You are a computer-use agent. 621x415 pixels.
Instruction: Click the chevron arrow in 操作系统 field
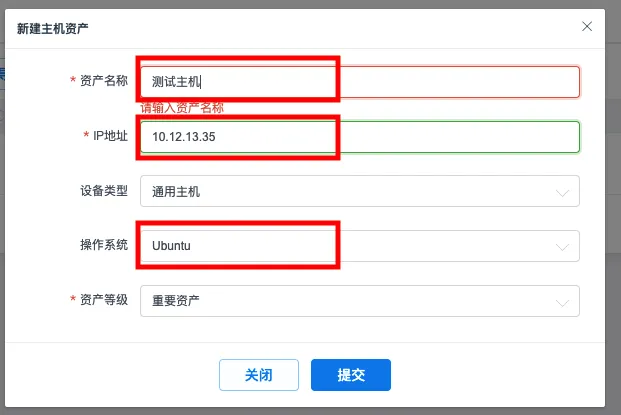[563, 245]
